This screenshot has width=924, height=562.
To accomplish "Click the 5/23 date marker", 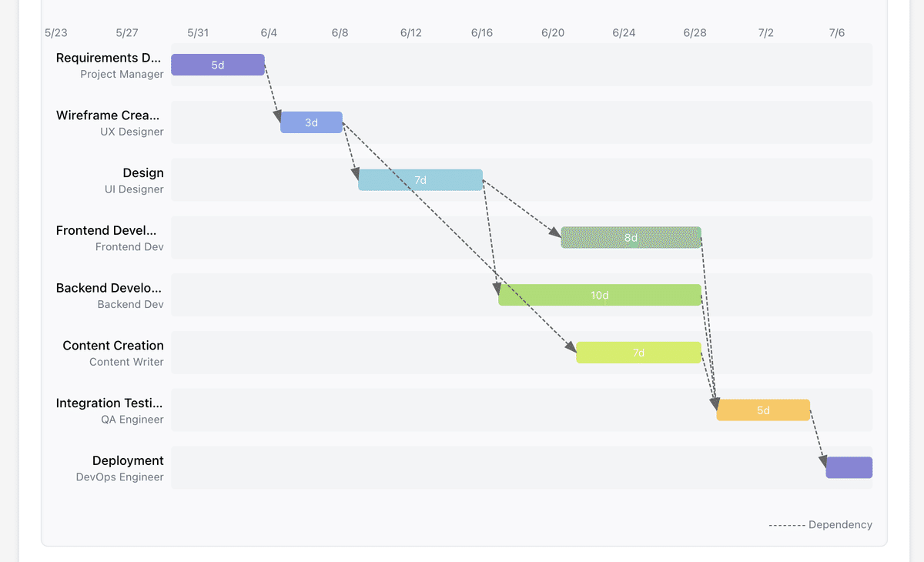I will pyautogui.click(x=56, y=32).
